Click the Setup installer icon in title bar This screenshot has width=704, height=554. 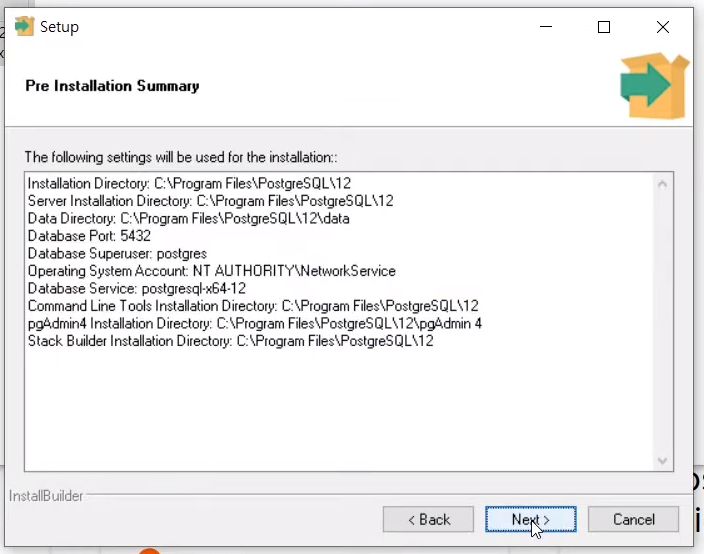click(24, 26)
